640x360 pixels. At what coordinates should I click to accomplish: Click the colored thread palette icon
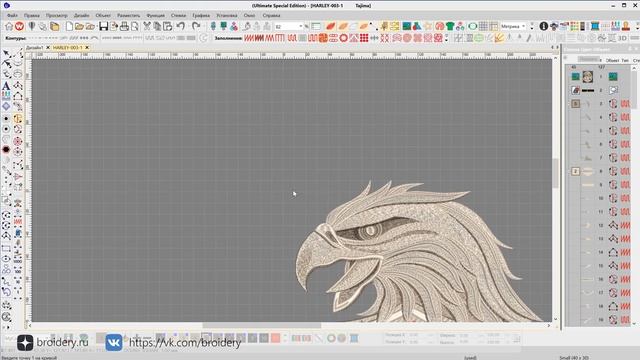[x=574, y=26]
